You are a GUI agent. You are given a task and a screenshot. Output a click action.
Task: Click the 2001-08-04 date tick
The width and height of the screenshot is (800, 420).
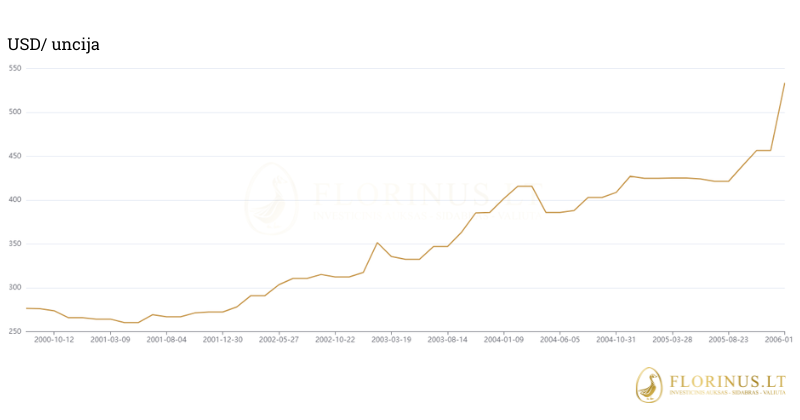point(167,340)
